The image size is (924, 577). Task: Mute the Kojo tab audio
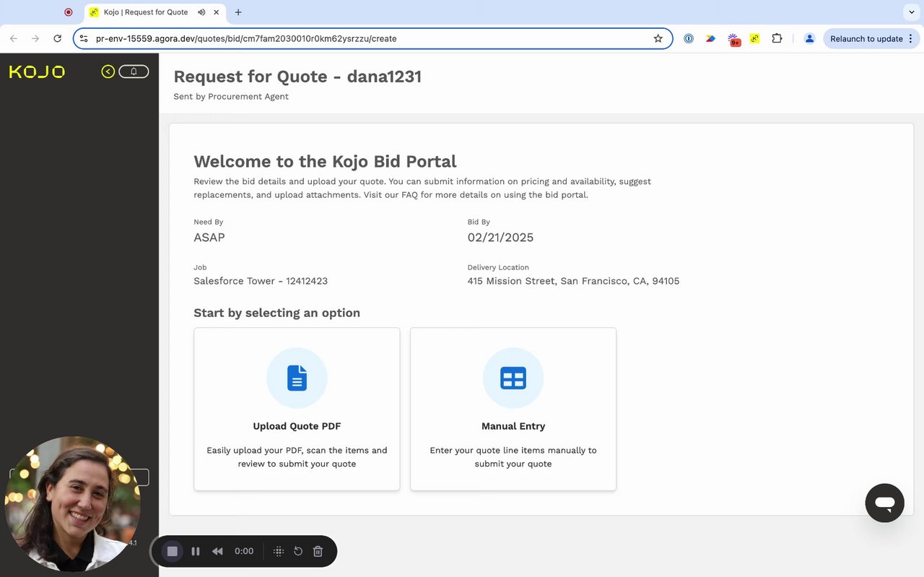click(x=201, y=12)
